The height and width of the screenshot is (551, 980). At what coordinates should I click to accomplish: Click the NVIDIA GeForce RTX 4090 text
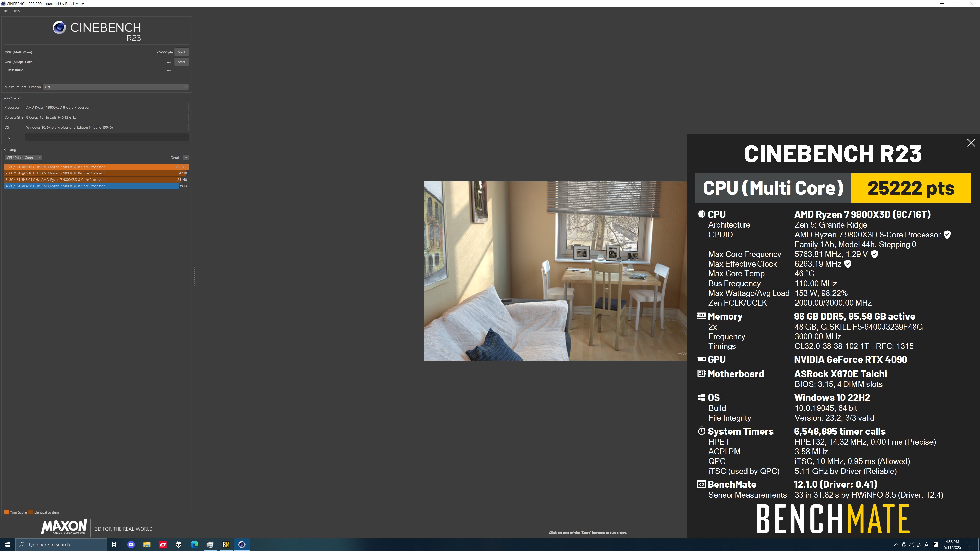tap(851, 360)
